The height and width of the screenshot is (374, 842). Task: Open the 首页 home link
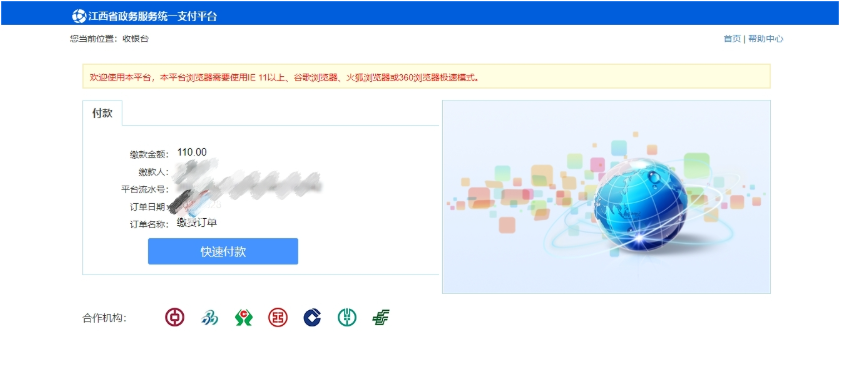[x=732, y=39]
